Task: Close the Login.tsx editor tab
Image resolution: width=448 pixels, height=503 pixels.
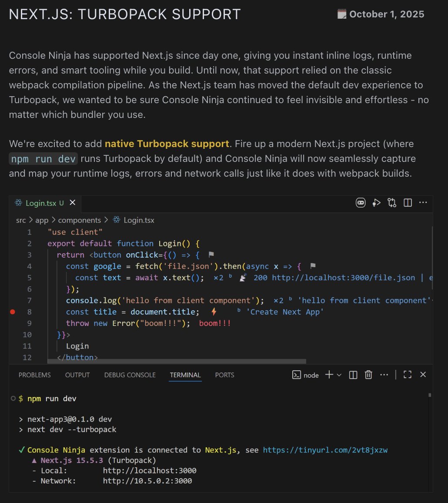Action: 73,203
